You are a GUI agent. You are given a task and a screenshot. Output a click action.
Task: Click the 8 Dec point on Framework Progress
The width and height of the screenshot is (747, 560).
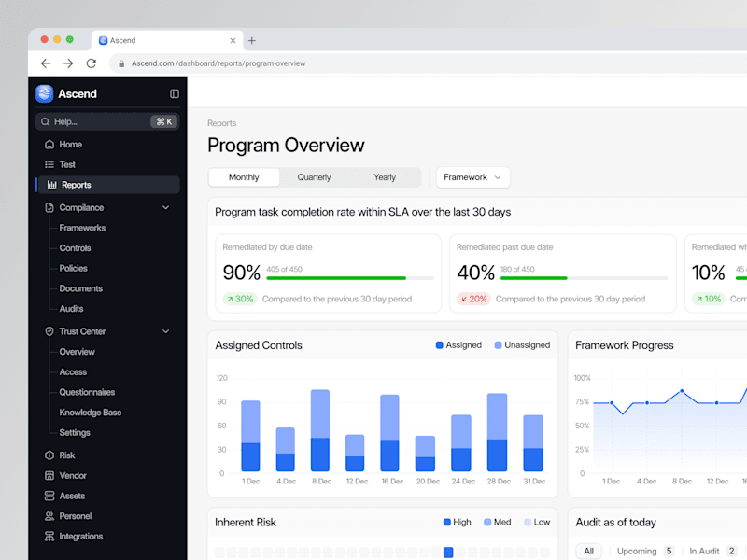tap(682, 391)
